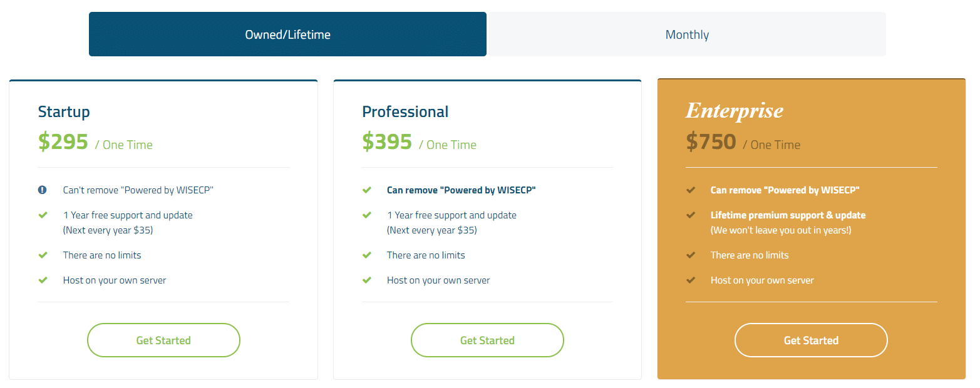
Task: Click the Enterprise plan title
Action: click(735, 111)
